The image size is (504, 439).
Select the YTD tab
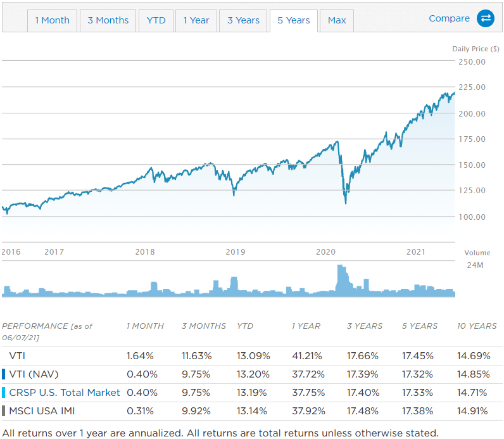click(x=156, y=20)
